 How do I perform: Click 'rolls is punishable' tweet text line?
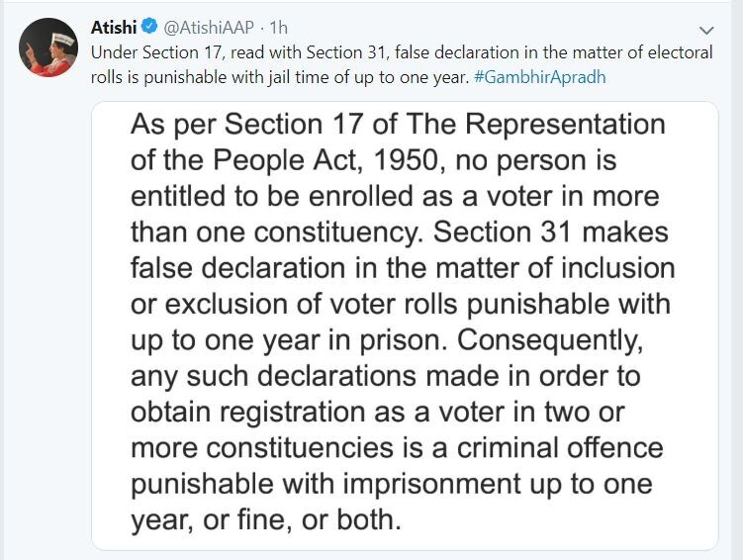tap(280, 77)
